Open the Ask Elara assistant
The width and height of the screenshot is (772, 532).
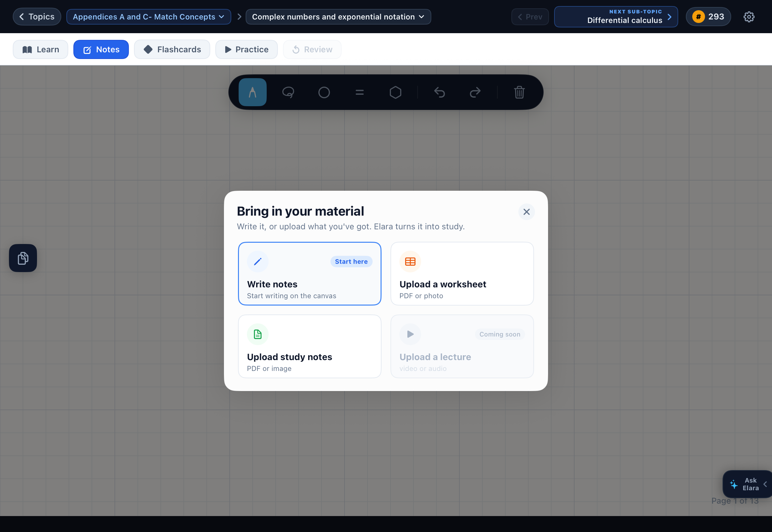(747, 484)
